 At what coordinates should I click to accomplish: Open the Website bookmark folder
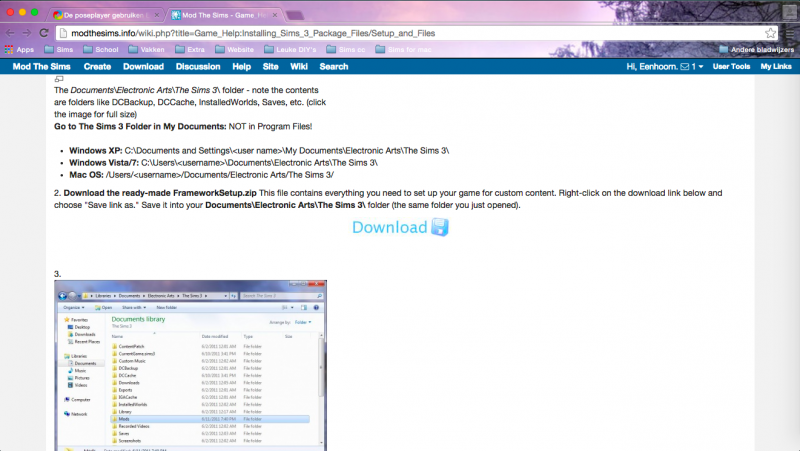(234, 49)
